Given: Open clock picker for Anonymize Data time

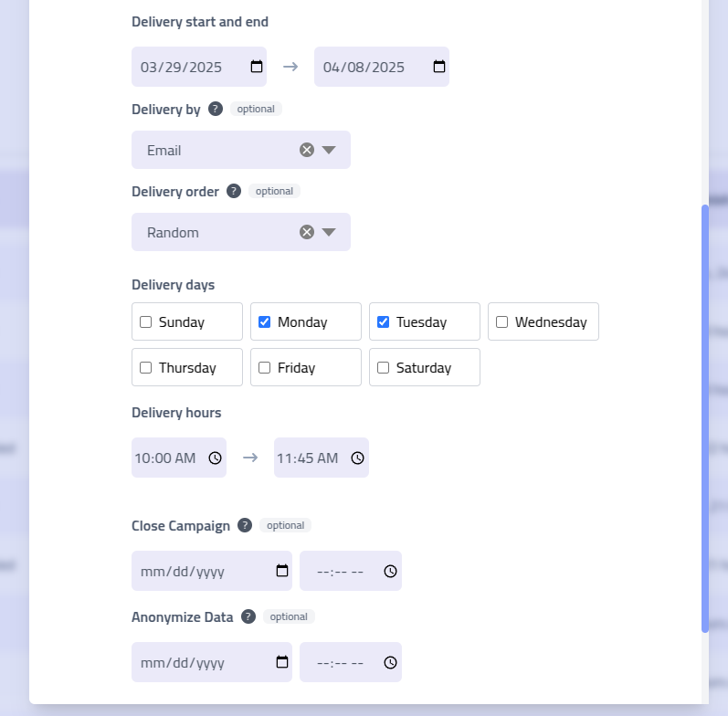Looking at the screenshot, I should 390,663.
